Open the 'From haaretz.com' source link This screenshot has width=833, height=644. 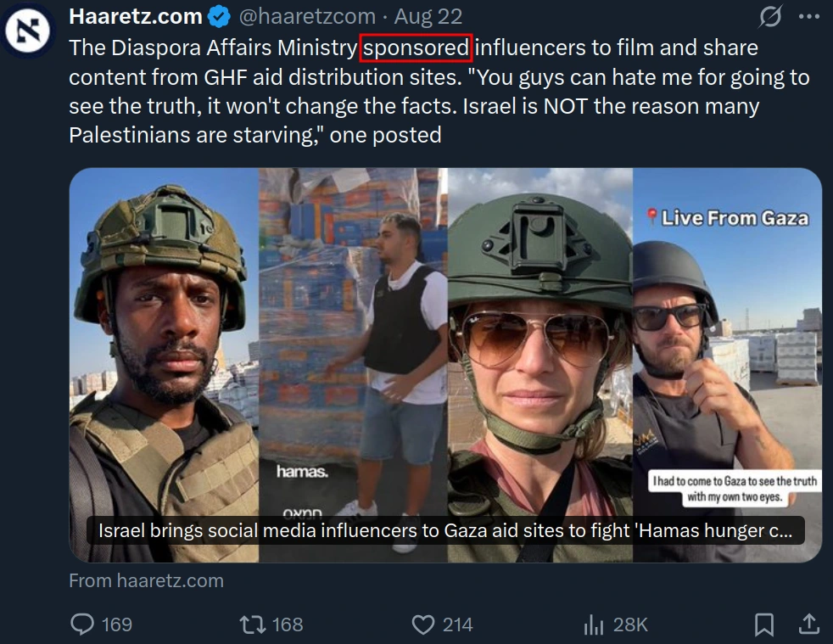coord(146,581)
